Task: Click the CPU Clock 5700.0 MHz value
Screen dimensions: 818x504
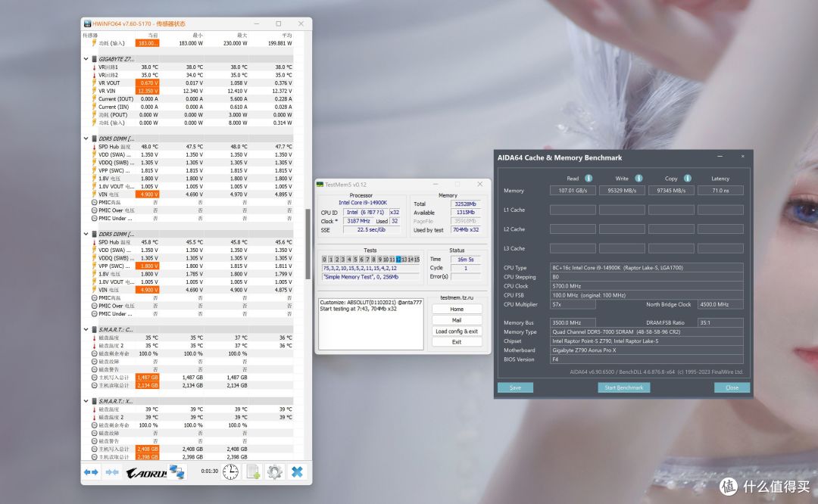Action: (x=646, y=285)
